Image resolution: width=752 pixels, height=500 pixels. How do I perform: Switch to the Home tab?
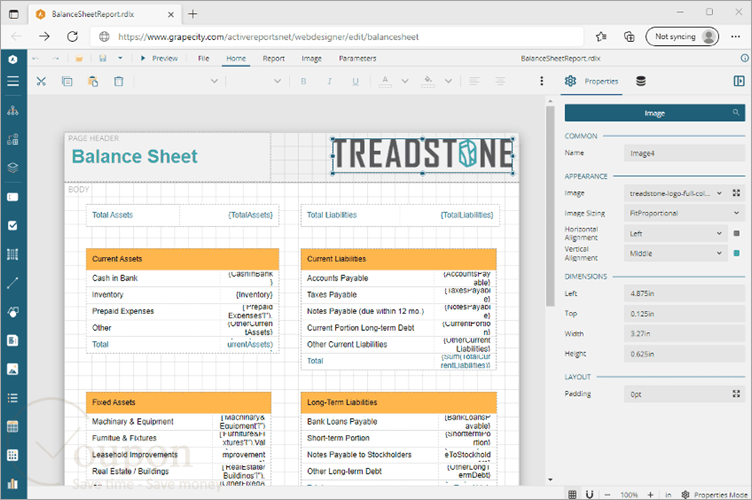(x=236, y=58)
